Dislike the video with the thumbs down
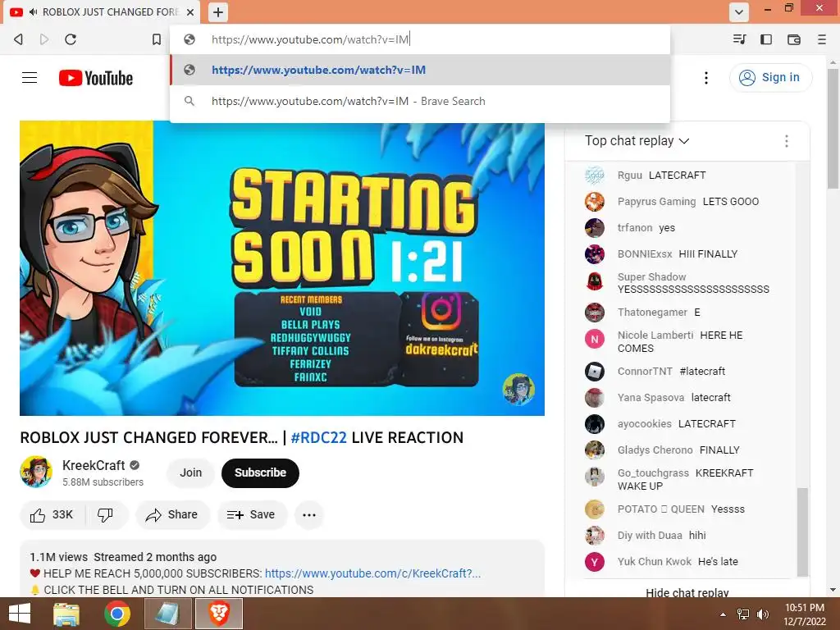The width and height of the screenshot is (840, 630). click(106, 515)
